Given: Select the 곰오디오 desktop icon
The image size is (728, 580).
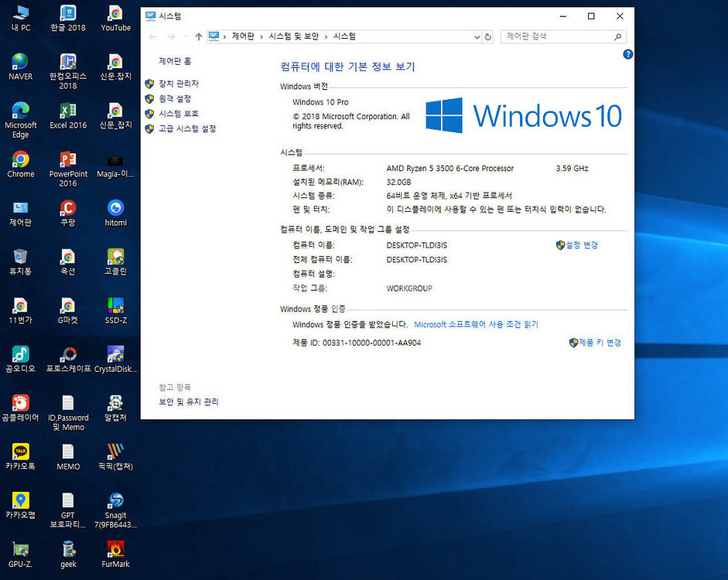Looking at the screenshot, I should [x=20, y=360].
